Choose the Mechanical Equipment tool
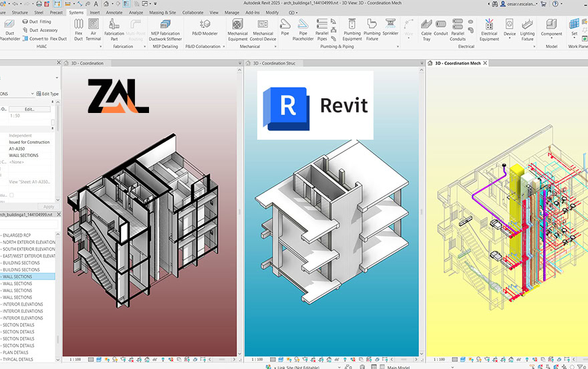Image resolution: width=588 pixels, height=369 pixels. 237,28
